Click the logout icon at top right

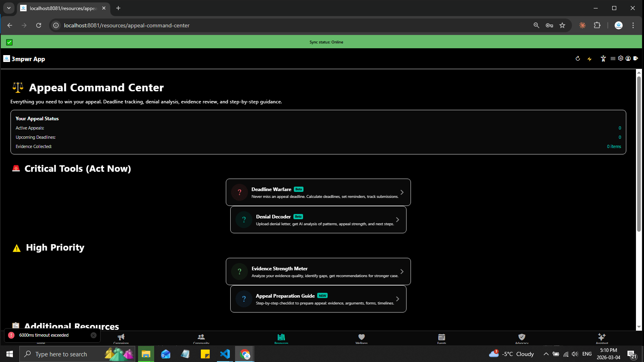pyautogui.click(x=636, y=59)
